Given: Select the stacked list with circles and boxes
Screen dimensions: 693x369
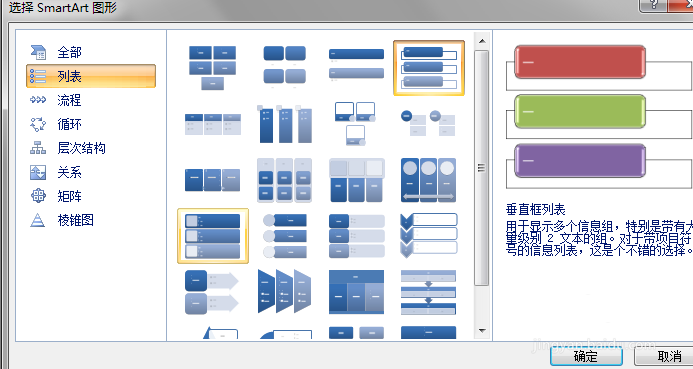Looking at the screenshot, I should pyautogui.click(x=429, y=124).
